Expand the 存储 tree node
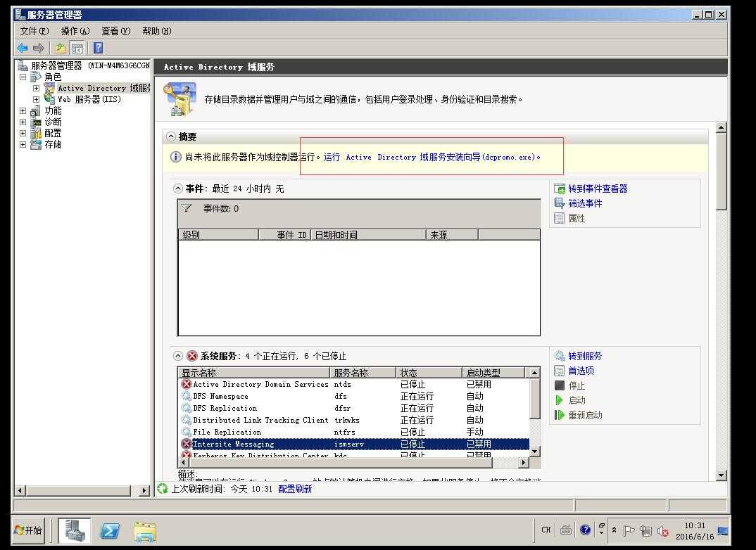Image resolution: width=756 pixels, height=550 pixels. click(x=23, y=144)
